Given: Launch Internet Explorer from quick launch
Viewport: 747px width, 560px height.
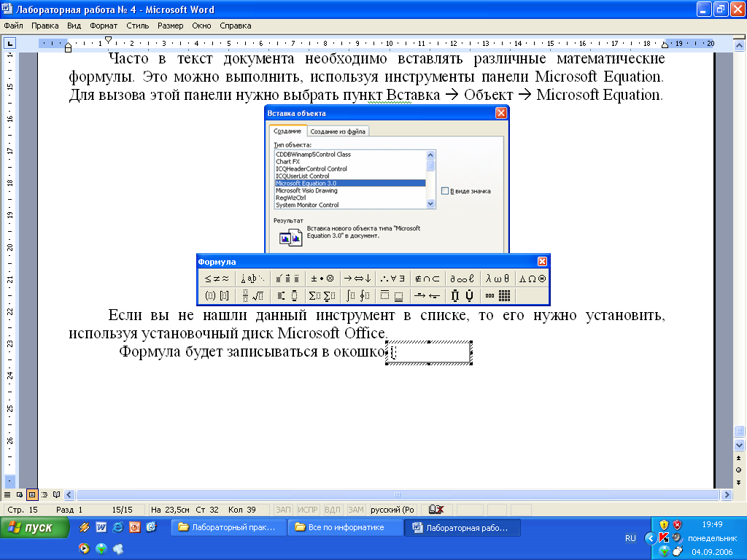Looking at the screenshot, I should coord(117,527).
